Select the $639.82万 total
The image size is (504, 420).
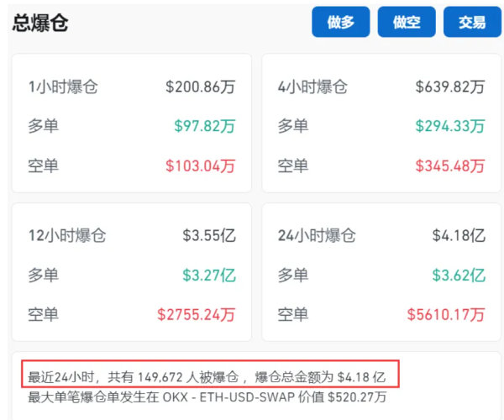tap(450, 87)
